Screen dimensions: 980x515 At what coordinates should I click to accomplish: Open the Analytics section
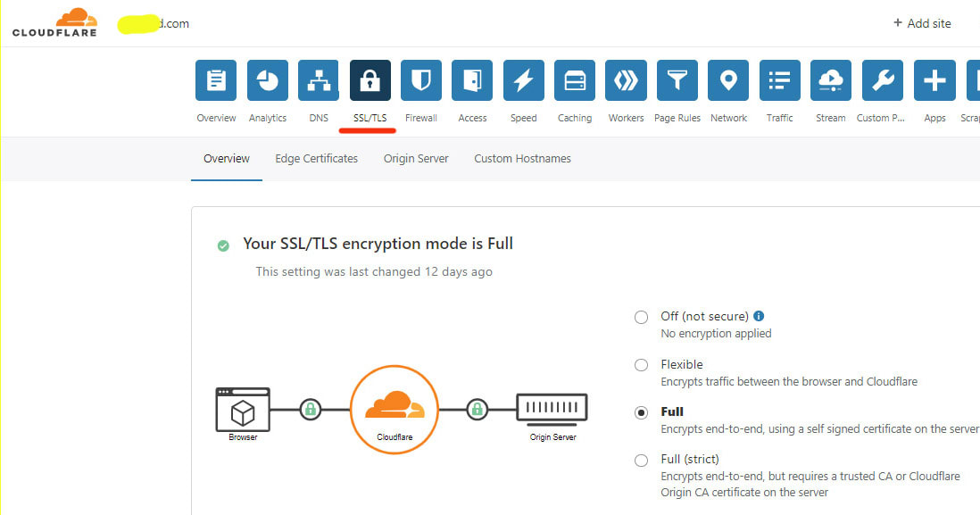click(x=267, y=80)
